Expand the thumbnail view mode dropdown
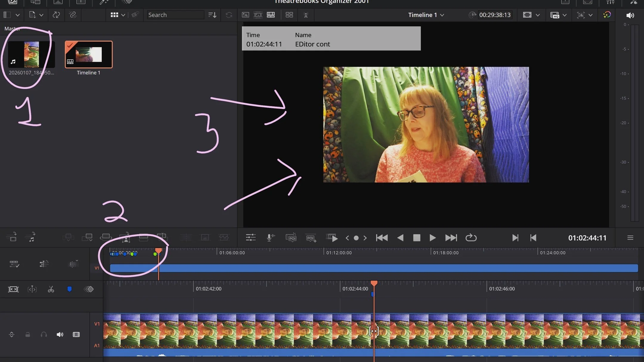644x362 pixels. pyautogui.click(x=123, y=15)
